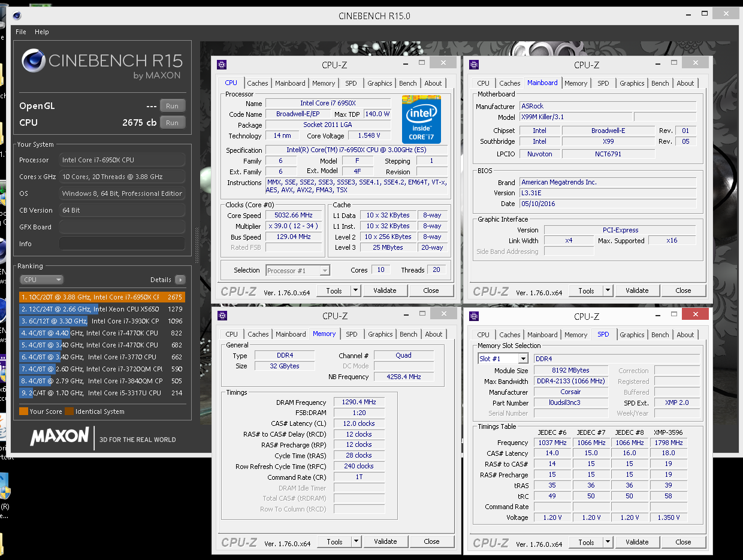Select ranking entry i7-3840QM CPU
743x560 pixels.
[x=102, y=381]
